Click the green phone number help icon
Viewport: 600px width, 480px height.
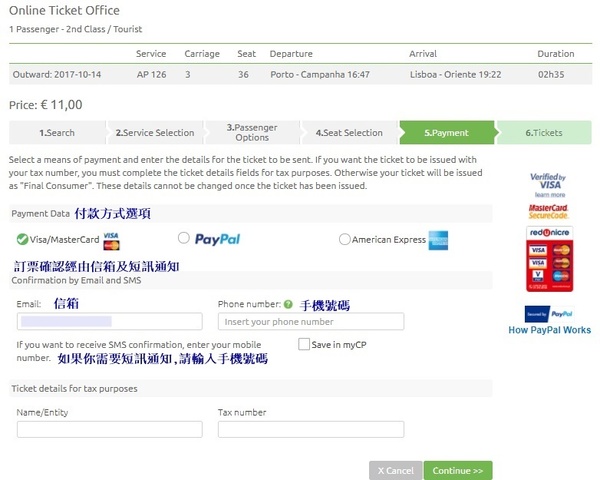click(288, 304)
